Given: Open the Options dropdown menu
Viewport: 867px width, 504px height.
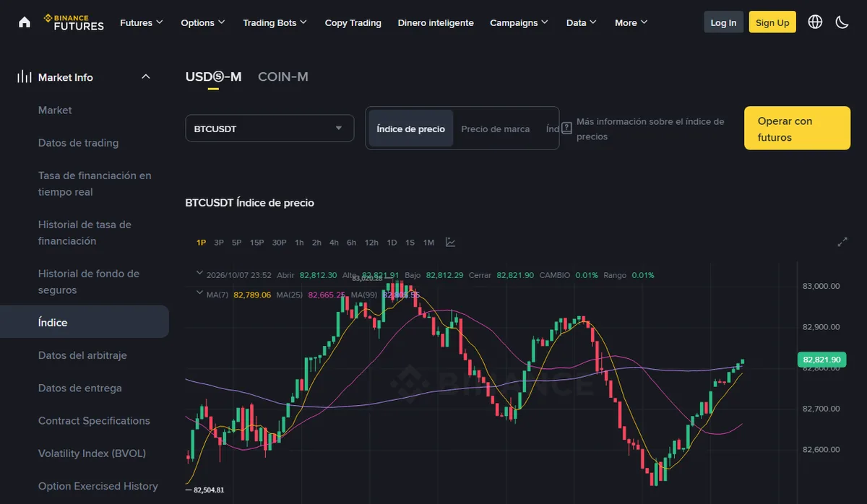Looking at the screenshot, I should point(203,22).
